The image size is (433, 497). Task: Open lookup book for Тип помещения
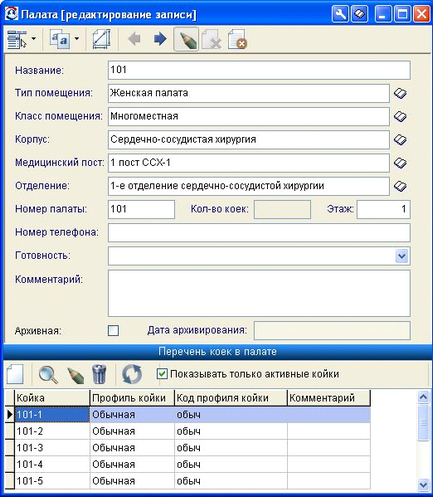(400, 93)
